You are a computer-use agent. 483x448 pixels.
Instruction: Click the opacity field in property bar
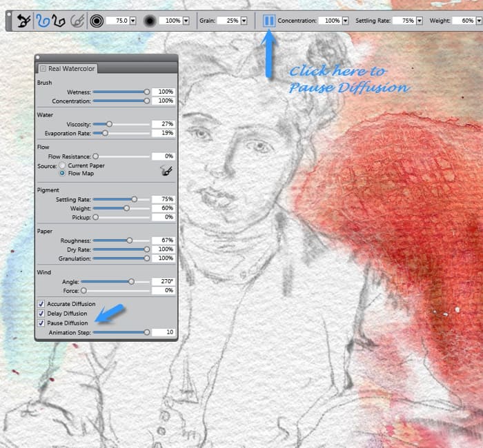(170, 21)
